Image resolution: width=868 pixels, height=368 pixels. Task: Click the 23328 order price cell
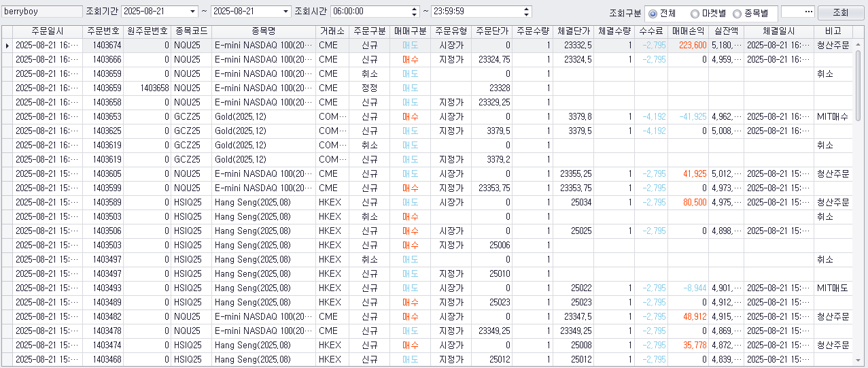[491, 88]
